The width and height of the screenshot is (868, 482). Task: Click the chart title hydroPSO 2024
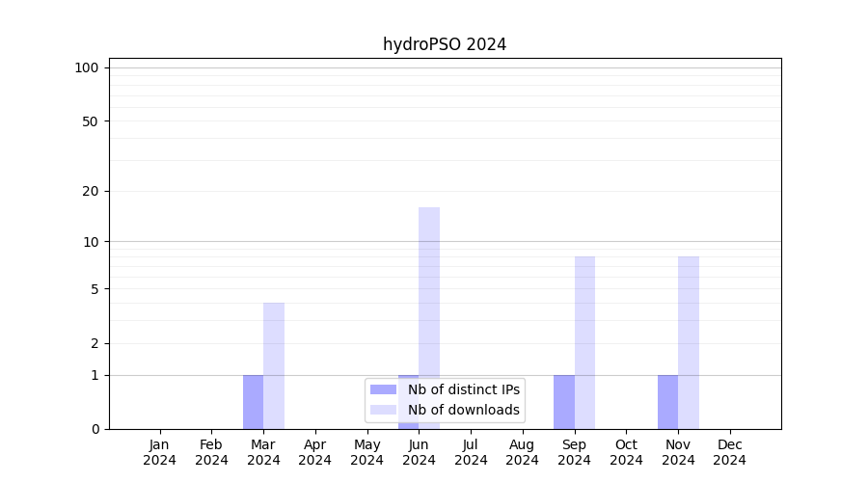click(445, 44)
